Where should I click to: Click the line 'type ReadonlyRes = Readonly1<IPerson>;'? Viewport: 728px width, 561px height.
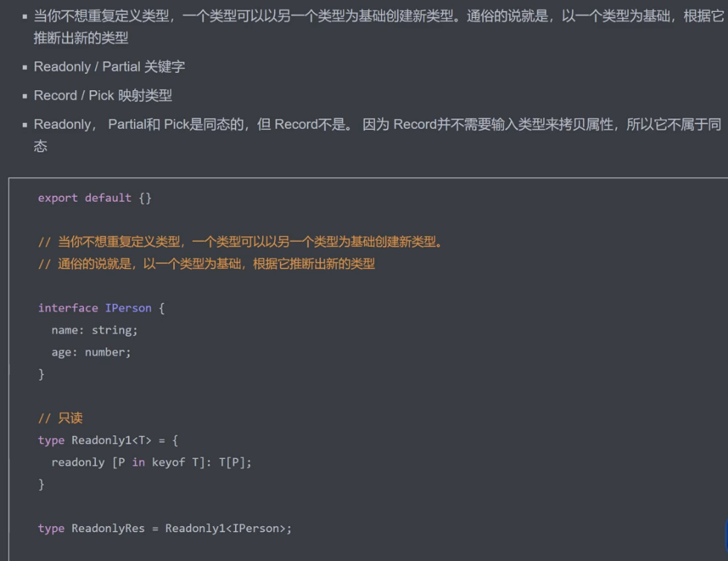[165, 528]
